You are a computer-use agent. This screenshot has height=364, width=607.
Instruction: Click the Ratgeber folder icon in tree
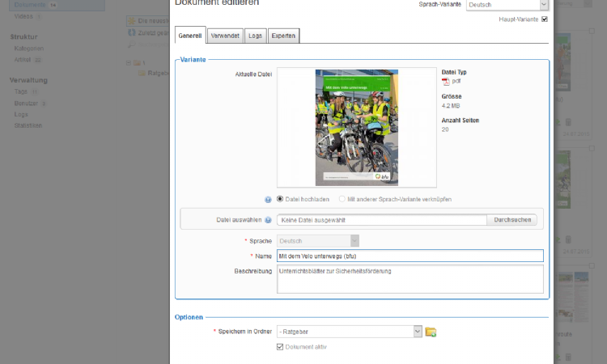coord(142,73)
